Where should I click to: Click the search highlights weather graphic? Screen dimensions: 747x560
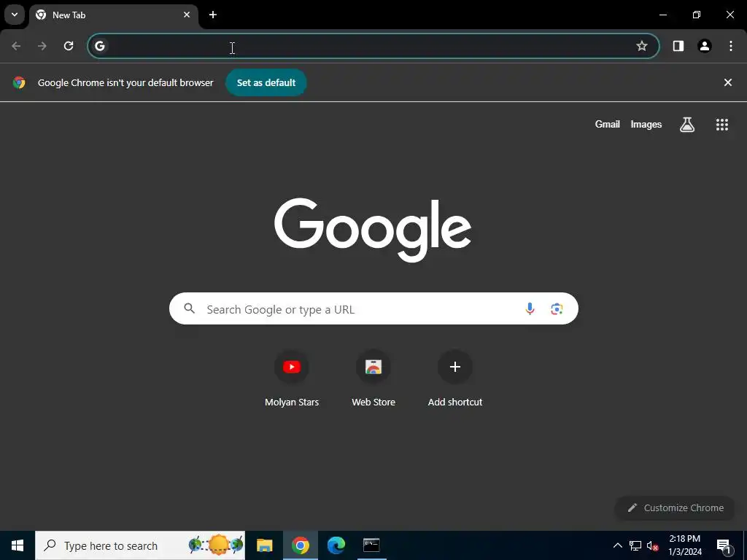[x=216, y=545]
